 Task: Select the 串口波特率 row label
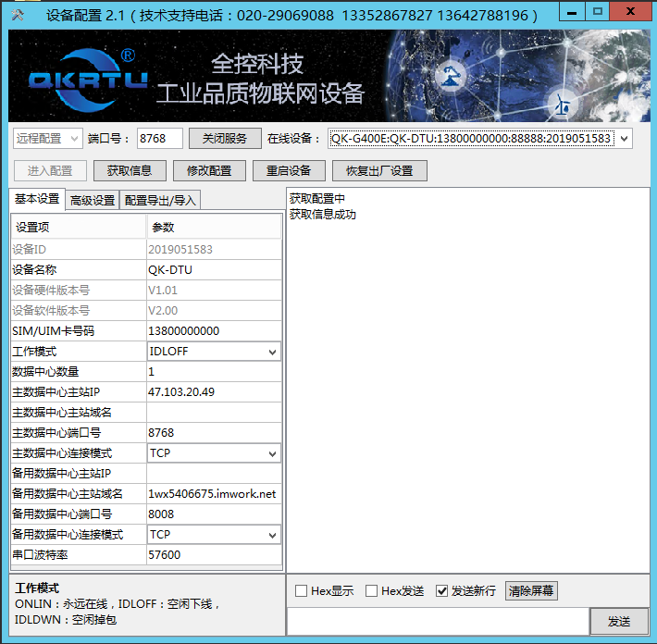[40, 555]
